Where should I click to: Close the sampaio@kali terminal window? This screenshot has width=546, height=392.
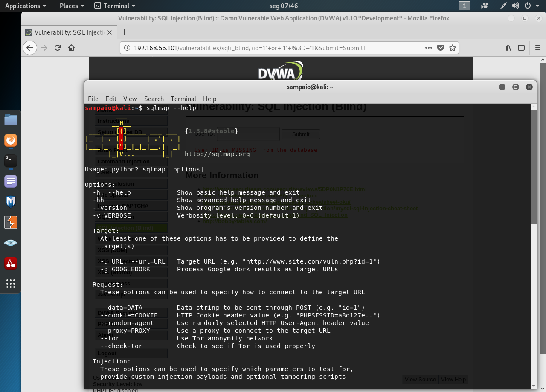[x=529, y=87]
